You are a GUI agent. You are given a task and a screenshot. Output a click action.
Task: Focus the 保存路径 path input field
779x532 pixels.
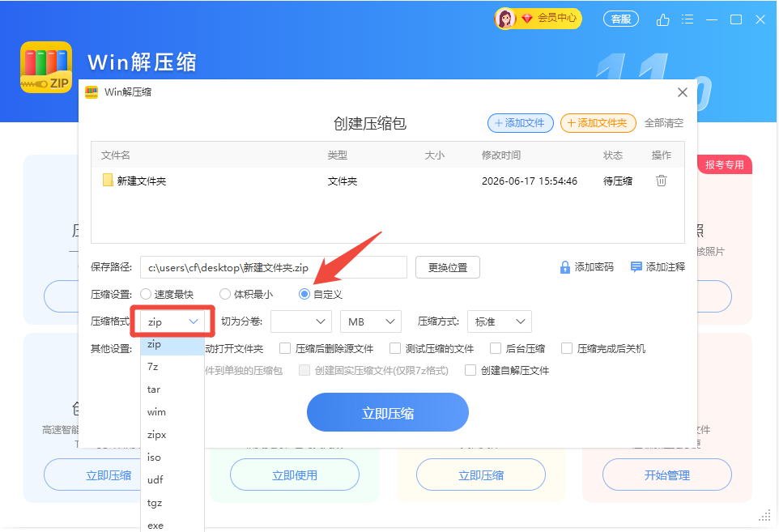click(x=273, y=267)
